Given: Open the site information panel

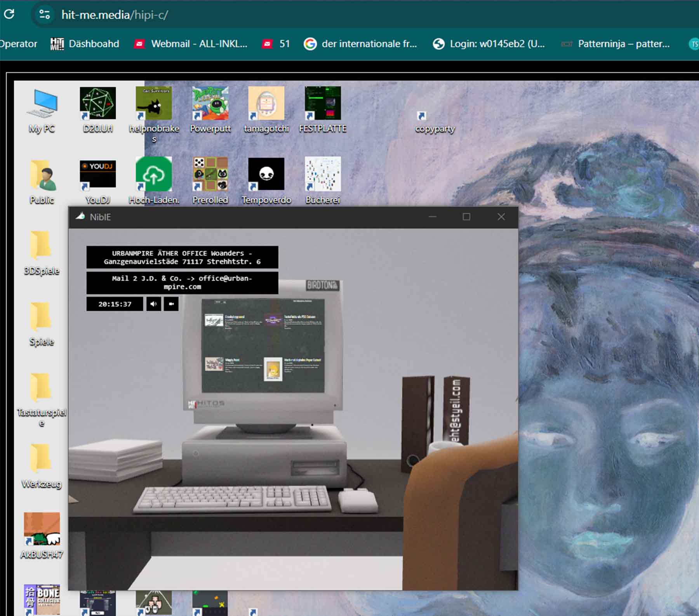Looking at the screenshot, I should coord(44,16).
